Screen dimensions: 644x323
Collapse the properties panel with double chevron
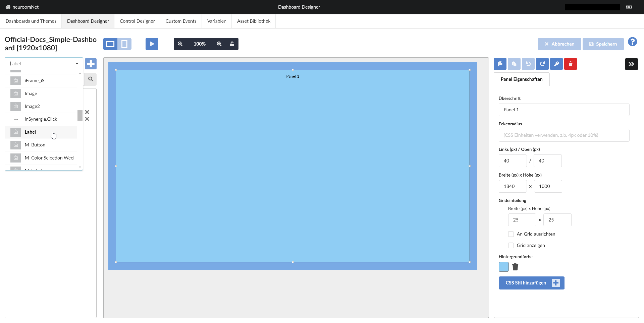[x=632, y=64]
